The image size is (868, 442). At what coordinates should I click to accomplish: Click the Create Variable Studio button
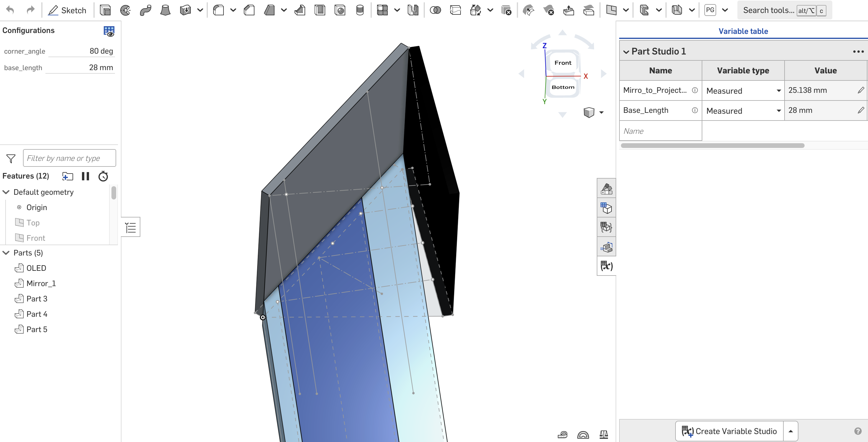point(729,431)
